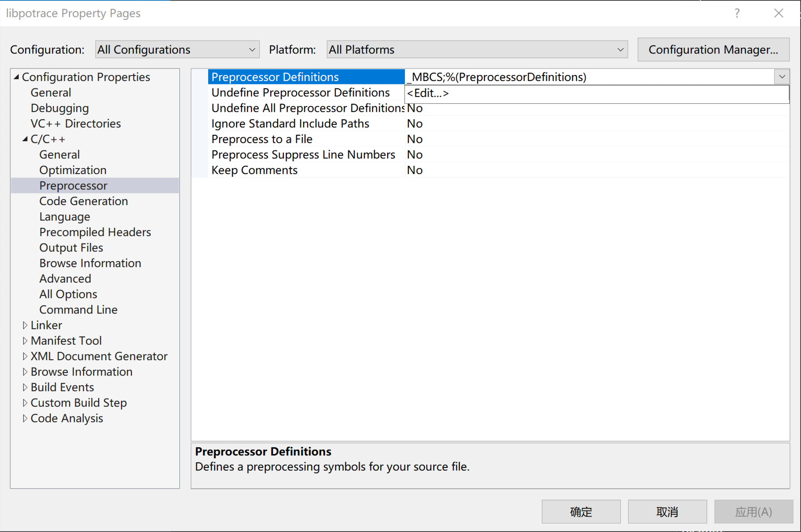Image resolution: width=801 pixels, height=532 pixels.
Task: Select Code Generation under C/C++
Action: 83,201
